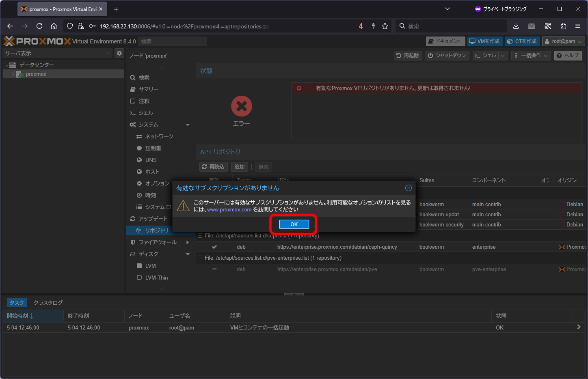The height and width of the screenshot is (379, 588).
Task: Click CTを作成 button
Action: pos(522,41)
